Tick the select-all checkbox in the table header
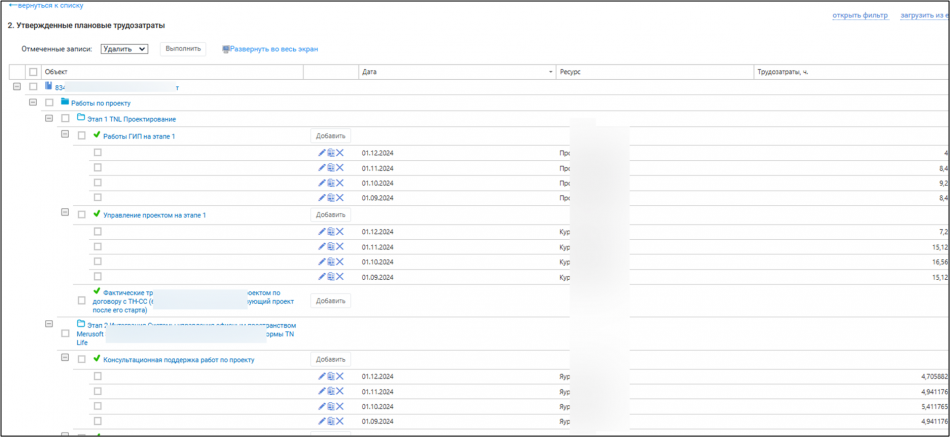This screenshot has height=437, width=950. click(x=33, y=72)
